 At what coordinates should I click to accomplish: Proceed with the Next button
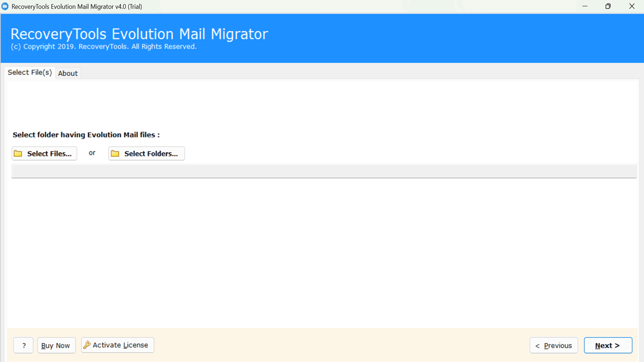point(608,345)
